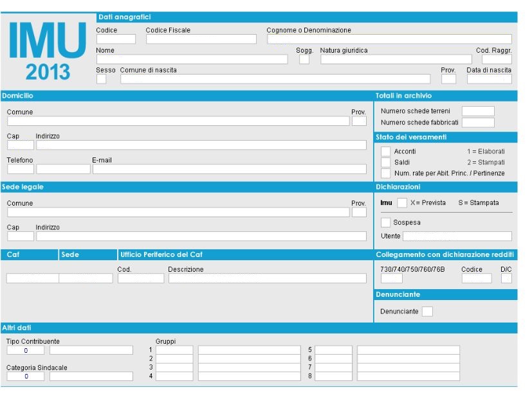Select the Denunciante checkbox

427,312
